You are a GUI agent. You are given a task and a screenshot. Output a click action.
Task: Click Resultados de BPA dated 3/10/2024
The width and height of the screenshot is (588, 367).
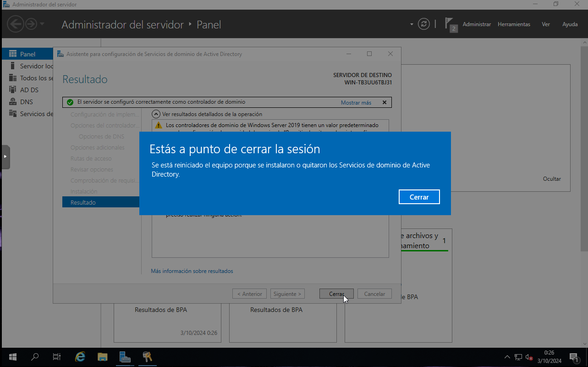coord(161,310)
